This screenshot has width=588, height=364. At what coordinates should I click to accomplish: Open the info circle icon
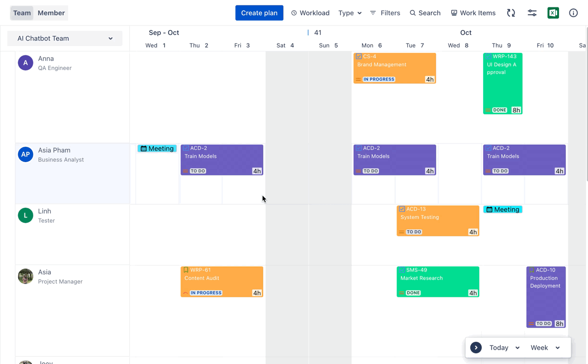click(573, 13)
